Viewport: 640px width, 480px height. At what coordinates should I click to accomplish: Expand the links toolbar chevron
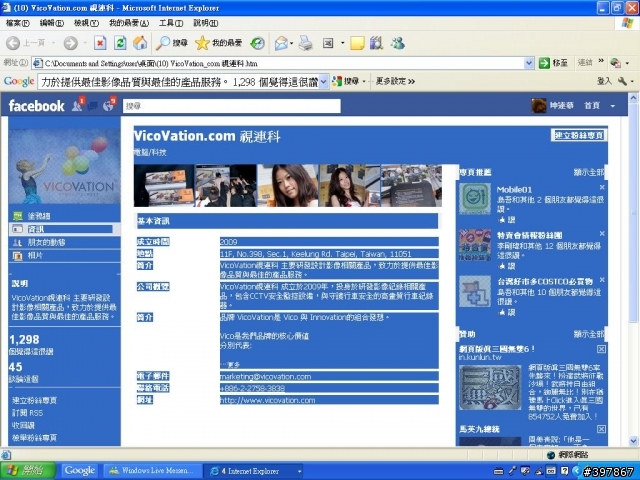601,62
